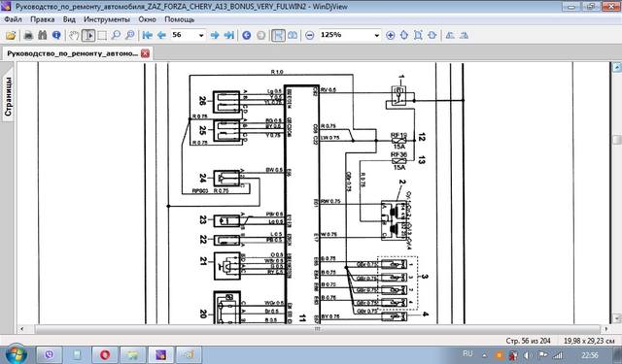Toggle facing pages layout
The width and height of the screenshot is (622, 364).
click(x=293, y=35)
